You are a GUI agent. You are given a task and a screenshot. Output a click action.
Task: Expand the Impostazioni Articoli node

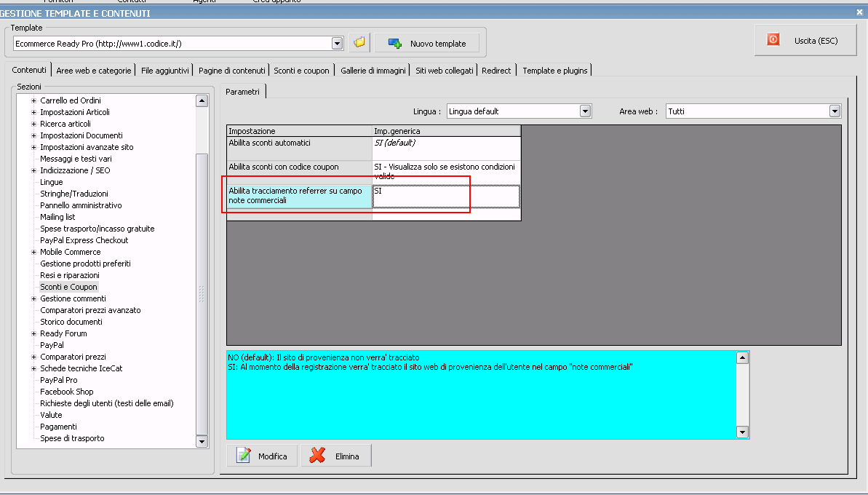(33, 112)
